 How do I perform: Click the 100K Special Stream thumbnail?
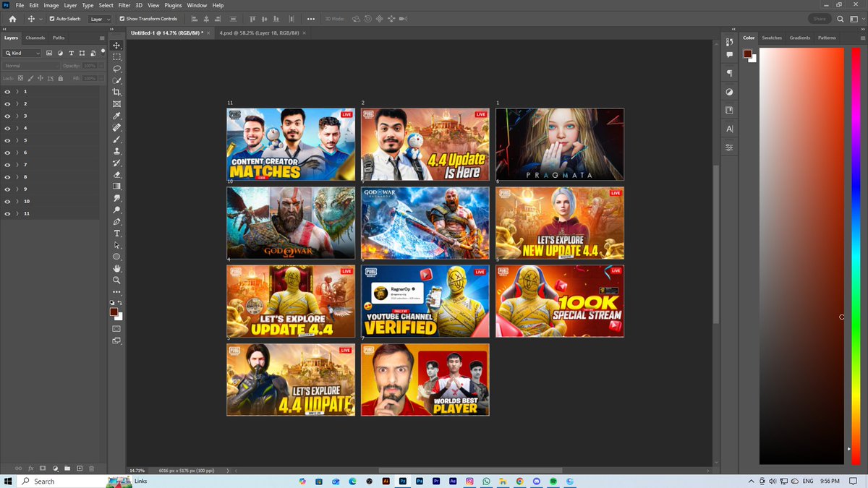click(x=560, y=301)
